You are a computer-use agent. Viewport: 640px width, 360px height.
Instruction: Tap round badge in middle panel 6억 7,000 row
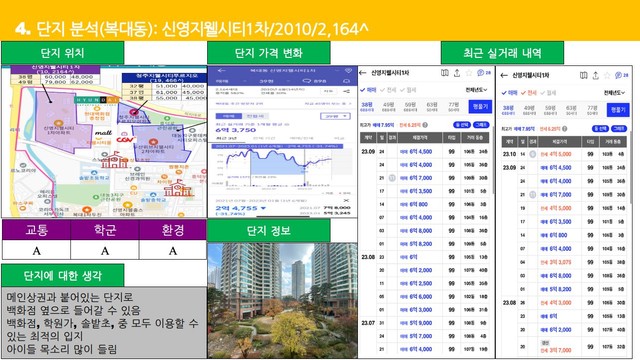(x=392, y=178)
